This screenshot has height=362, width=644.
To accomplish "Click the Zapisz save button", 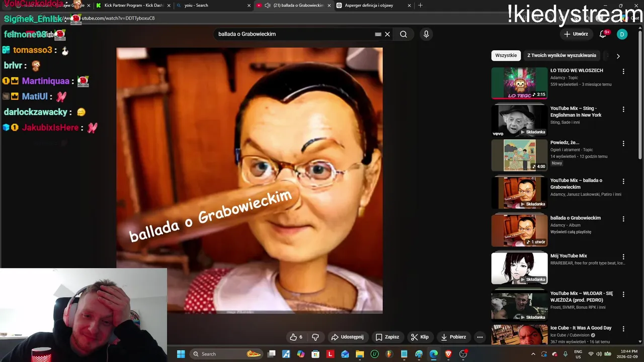I will tap(387, 337).
